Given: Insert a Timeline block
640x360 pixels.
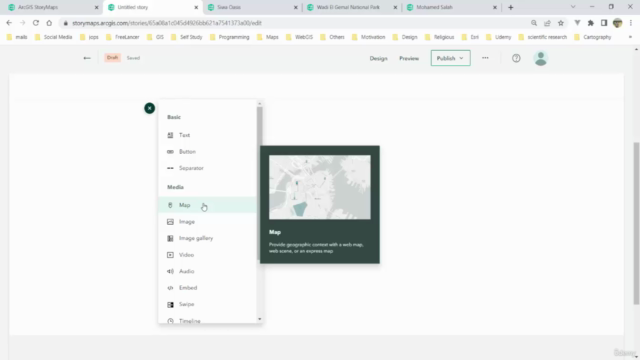Looking at the screenshot, I should point(207,319).
